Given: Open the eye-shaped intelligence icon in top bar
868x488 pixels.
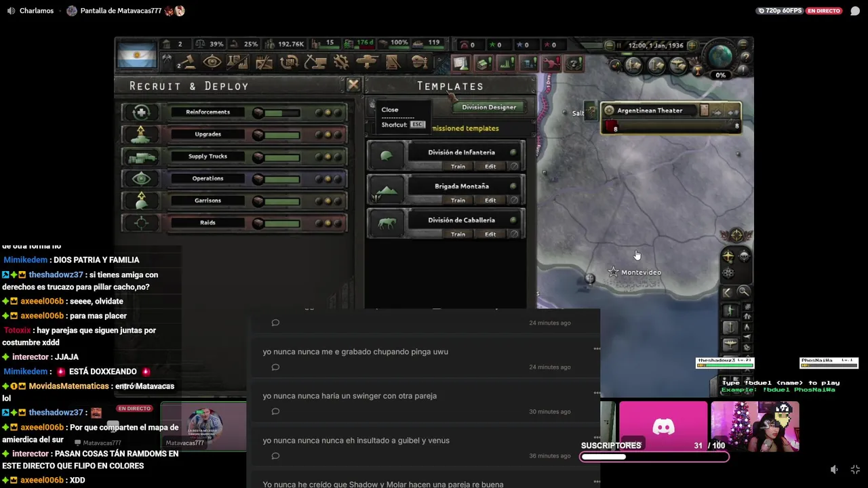Looking at the screenshot, I should 212,62.
